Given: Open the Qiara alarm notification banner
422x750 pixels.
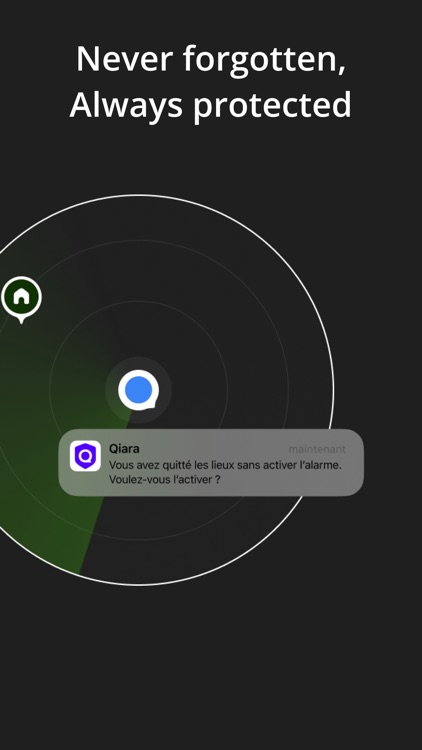Looking at the screenshot, I should [211, 462].
